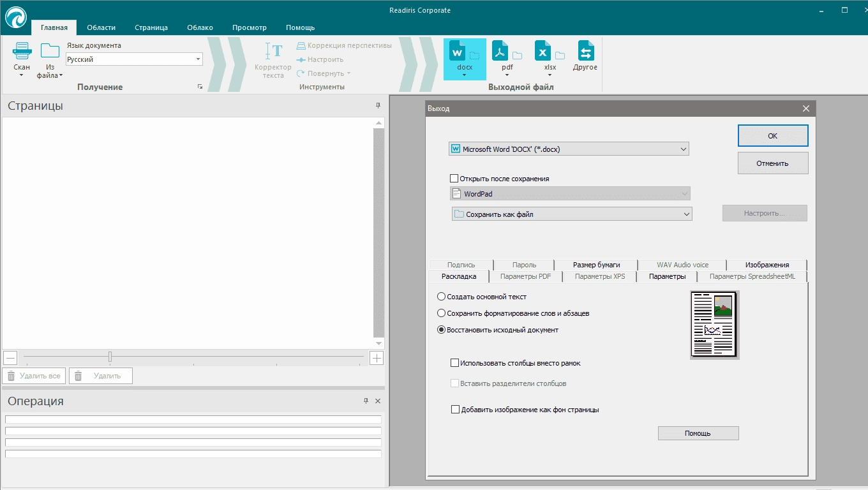868x490 pixels.
Task: Select Восстановить исходный документ radio
Action: pos(441,330)
